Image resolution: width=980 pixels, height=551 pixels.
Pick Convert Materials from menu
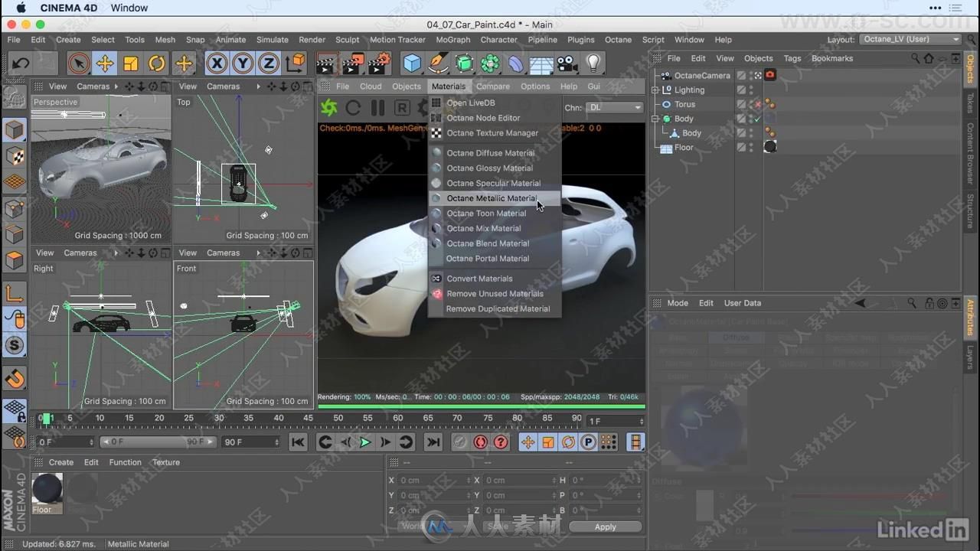click(x=495, y=279)
